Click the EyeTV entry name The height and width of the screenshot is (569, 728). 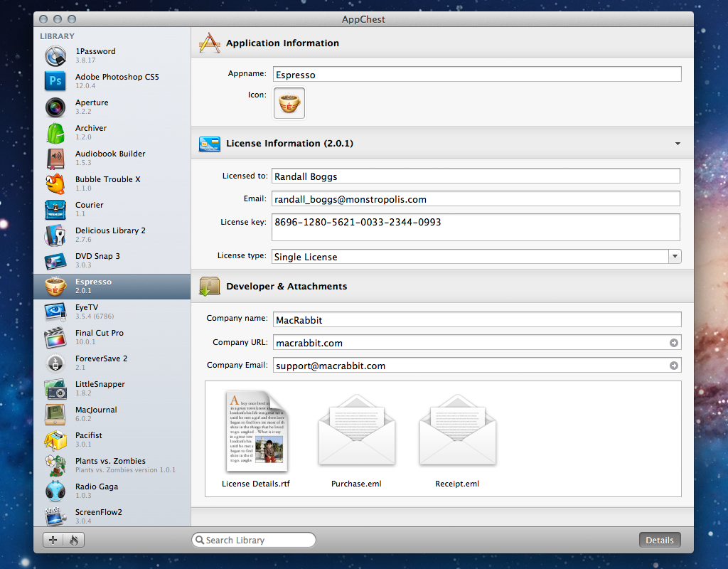coord(87,307)
